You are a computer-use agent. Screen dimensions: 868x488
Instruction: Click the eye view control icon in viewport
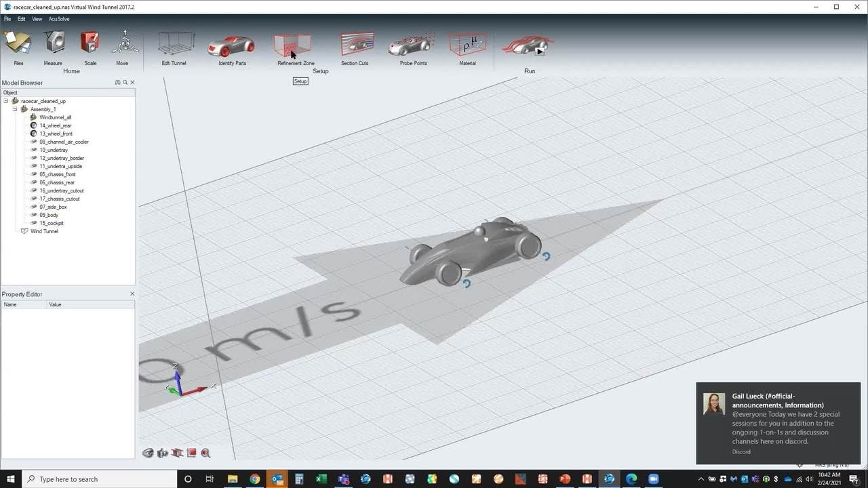coord(148,453)
